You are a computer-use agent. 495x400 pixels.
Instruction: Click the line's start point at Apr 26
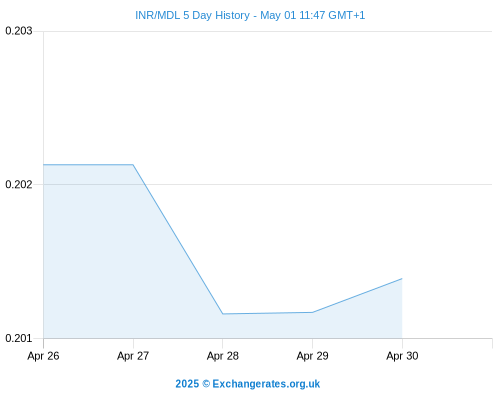point(44,164)
